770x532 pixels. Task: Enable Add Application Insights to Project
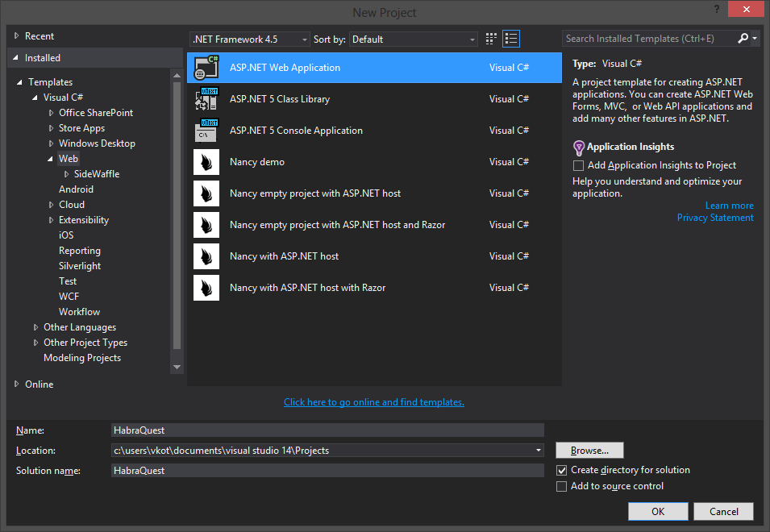coord(578,165)
